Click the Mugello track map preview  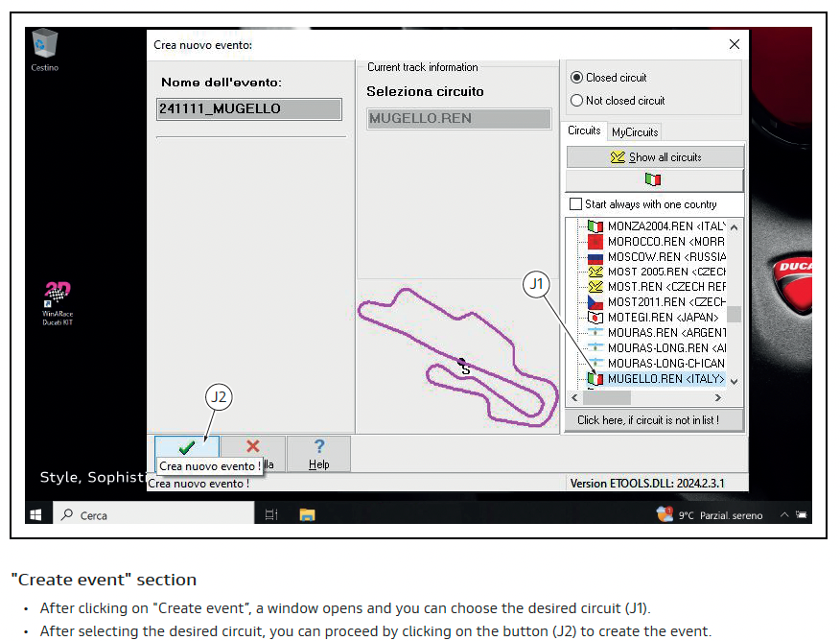tap(458, 357)
